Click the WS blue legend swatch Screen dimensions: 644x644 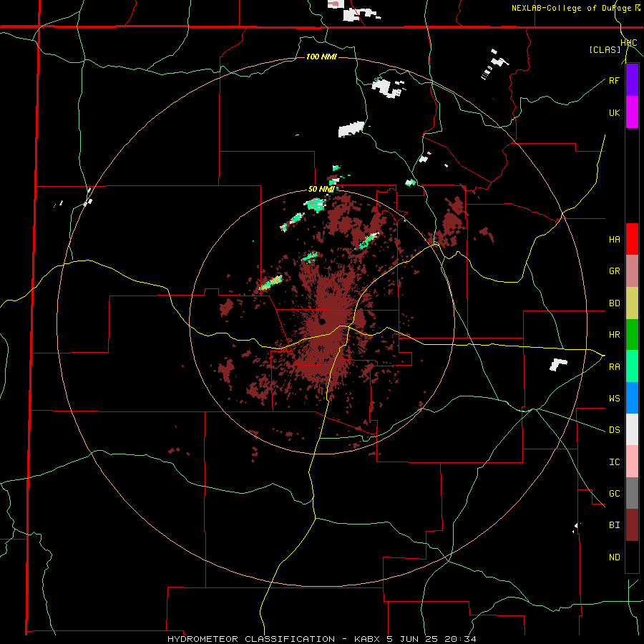(x=632, y=398)
